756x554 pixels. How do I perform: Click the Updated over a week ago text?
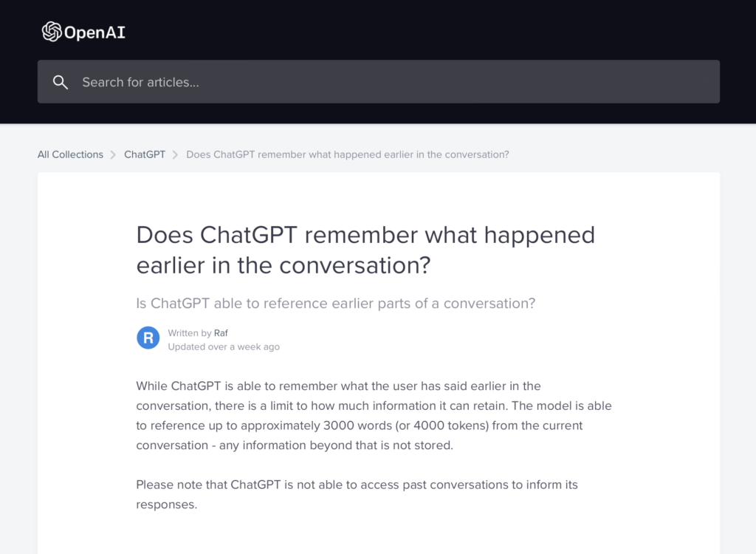pos(224,346)
